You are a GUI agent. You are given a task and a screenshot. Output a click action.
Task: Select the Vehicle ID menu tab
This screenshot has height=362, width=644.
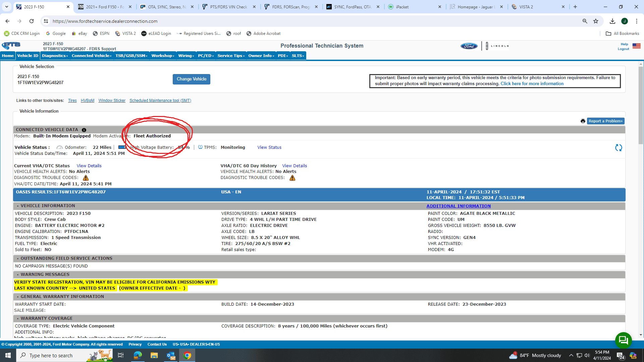(x=28, y=56)
